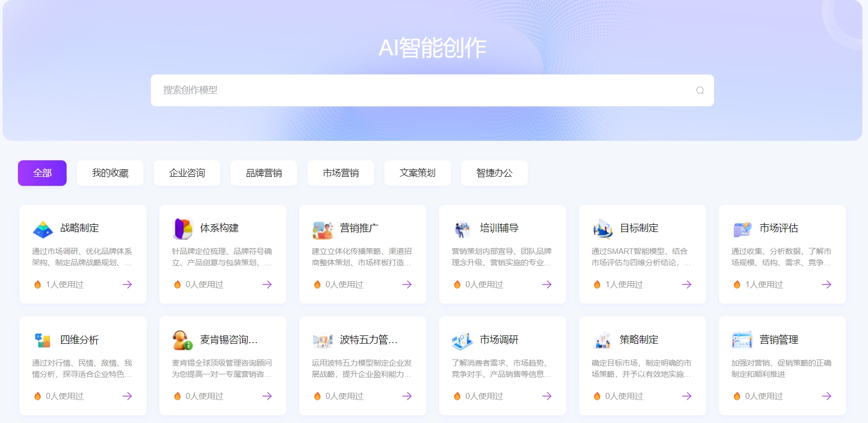Screen dimensions: 868x423
Task: Select the 智捷办公 tab
Action: tap(494, 173)
